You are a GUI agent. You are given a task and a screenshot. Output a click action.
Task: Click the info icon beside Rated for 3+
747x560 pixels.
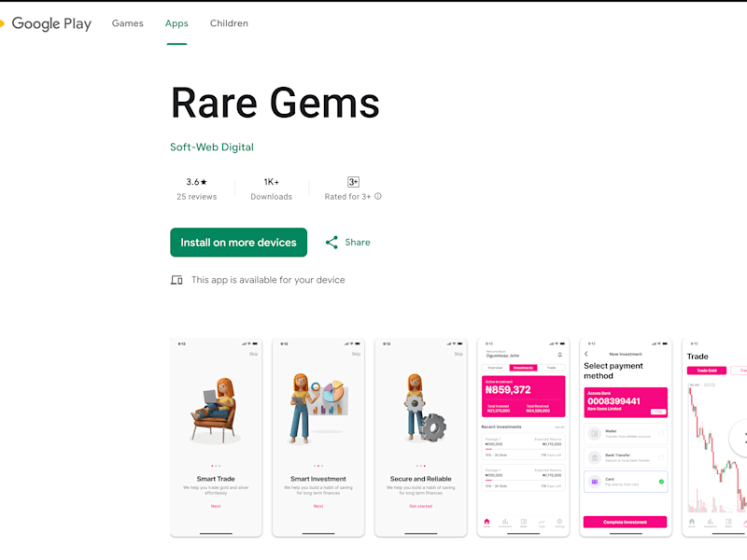click(x=378, y=196)
